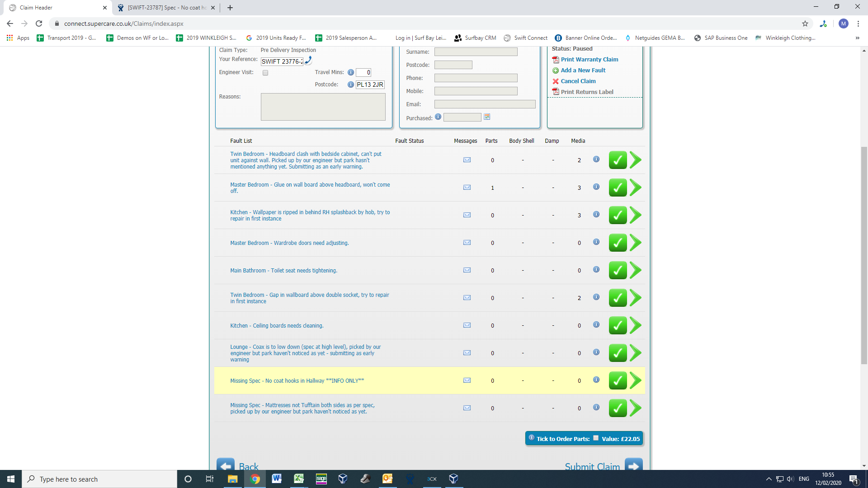Viewport: 868px width, 488px height.
Task: Tick the Engineer Visit checkbox
Action: click(x=265, y=73)
